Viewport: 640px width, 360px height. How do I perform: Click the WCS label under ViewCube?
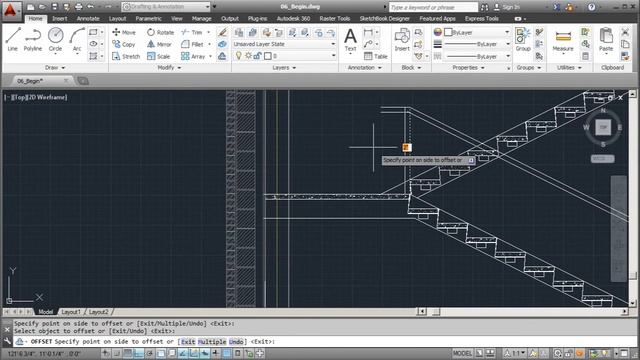tap(603, 158)
